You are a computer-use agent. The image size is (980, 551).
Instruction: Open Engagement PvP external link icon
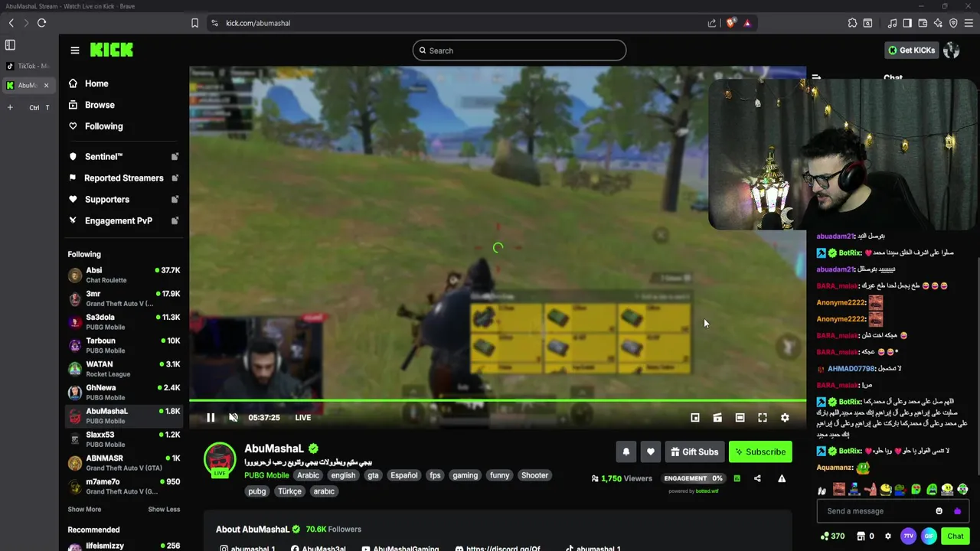[x=175, y=220]
